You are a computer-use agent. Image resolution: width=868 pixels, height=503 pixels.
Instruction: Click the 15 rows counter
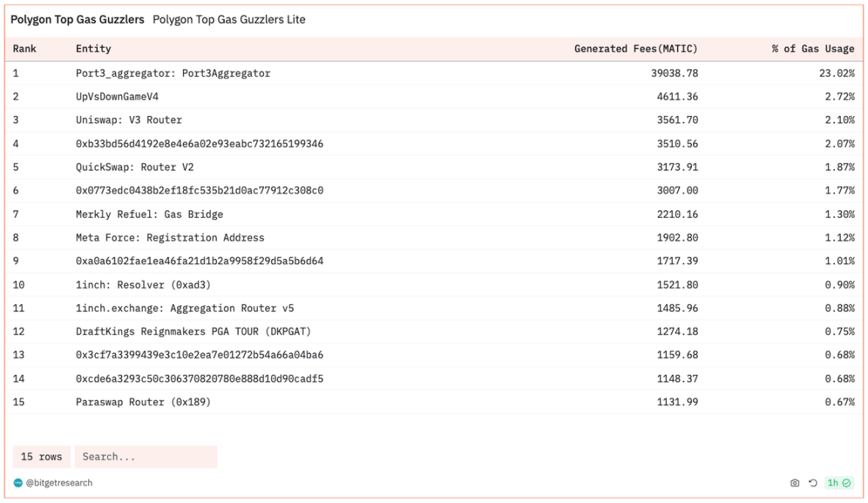[41, 457]
